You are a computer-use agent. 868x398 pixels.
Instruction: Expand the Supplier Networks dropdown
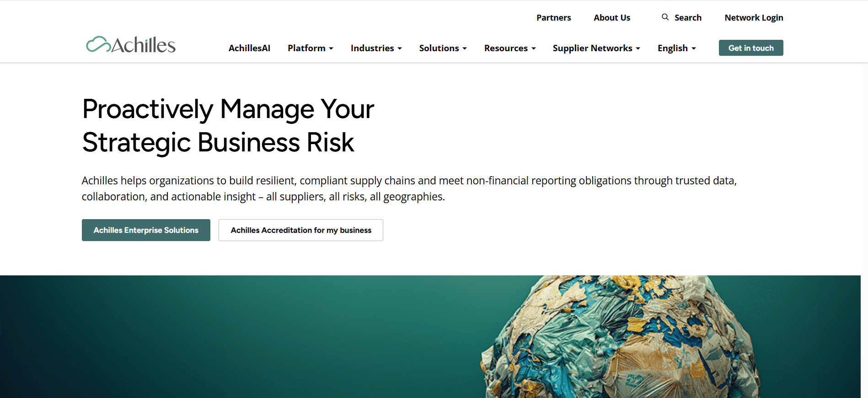[596, 48]
